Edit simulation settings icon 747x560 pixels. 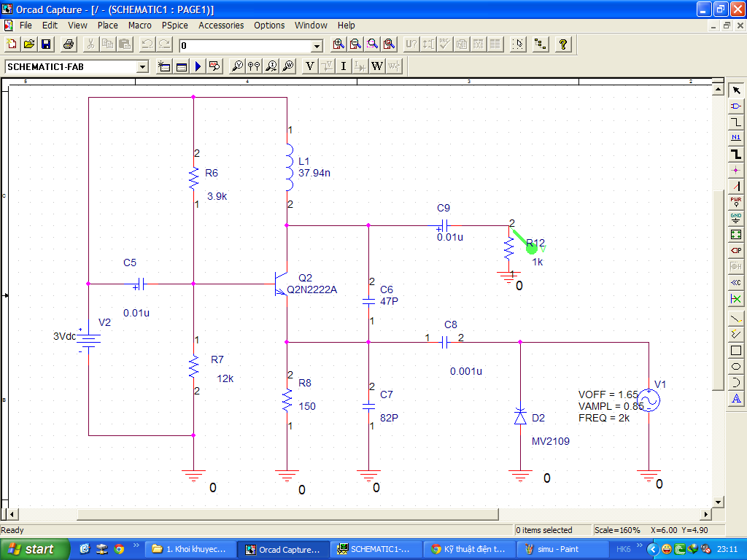(x=182, y=66)
